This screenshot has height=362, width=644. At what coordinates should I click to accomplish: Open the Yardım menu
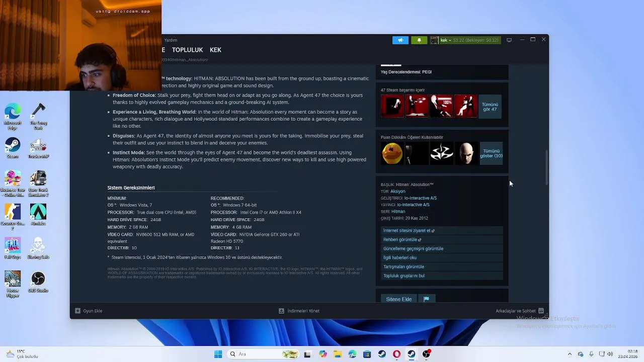171,40
